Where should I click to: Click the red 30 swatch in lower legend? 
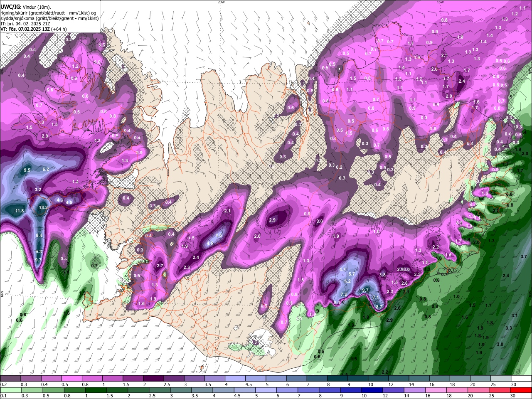(521, 390)
